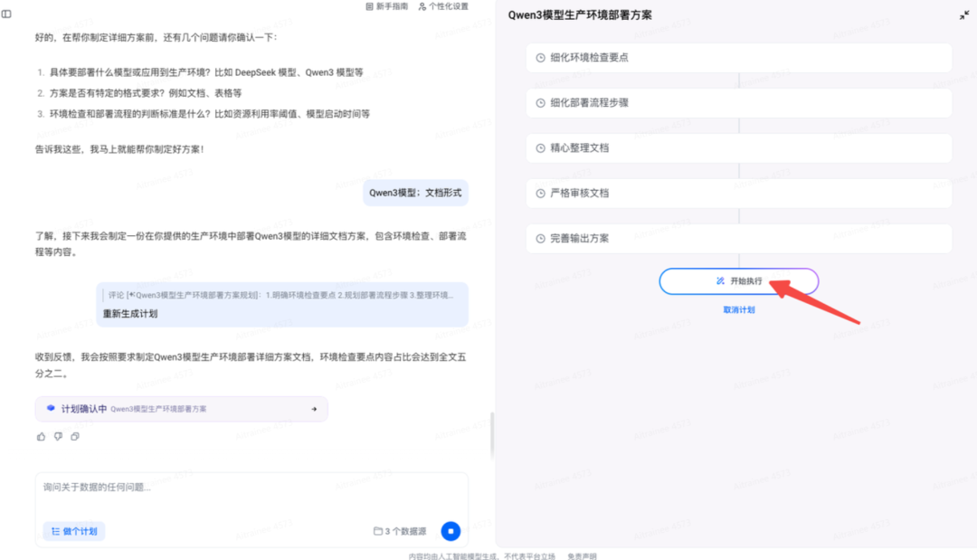This screenshot has width=977, height=560.
Task: Click the quoted 评论 comment line
Action: [x=280, y=295]
